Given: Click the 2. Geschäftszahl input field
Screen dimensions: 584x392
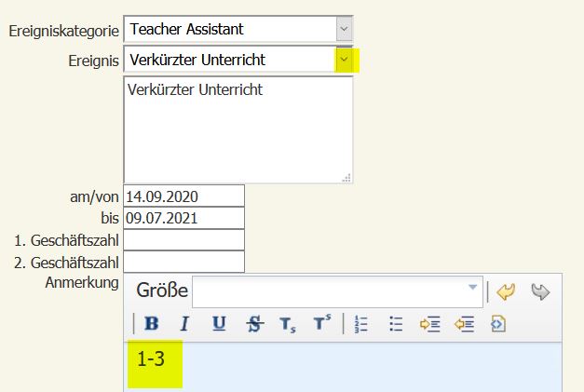Looking at the screenshot, I should (x=184, y=262).
